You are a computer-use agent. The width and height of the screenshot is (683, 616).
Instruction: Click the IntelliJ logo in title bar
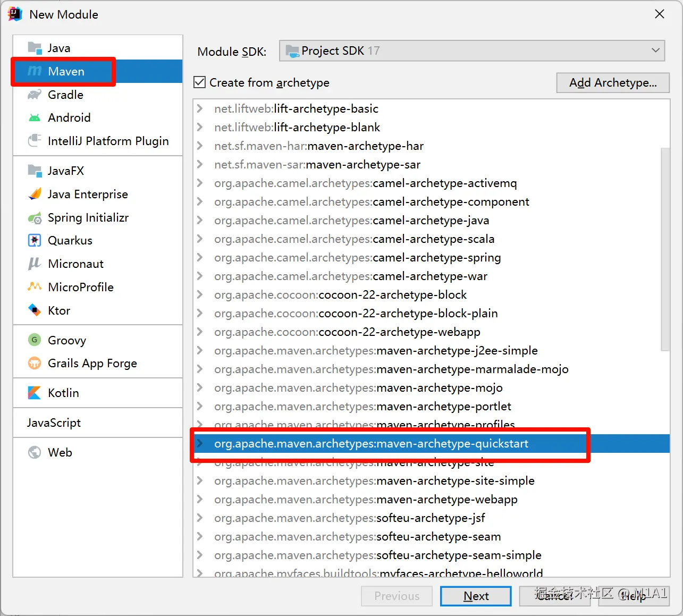pyautogui.click(x=15, y=14)
